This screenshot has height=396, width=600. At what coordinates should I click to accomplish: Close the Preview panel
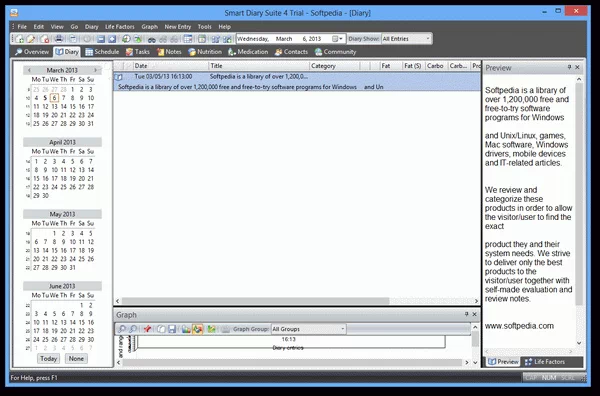click(x=577, y=67)
